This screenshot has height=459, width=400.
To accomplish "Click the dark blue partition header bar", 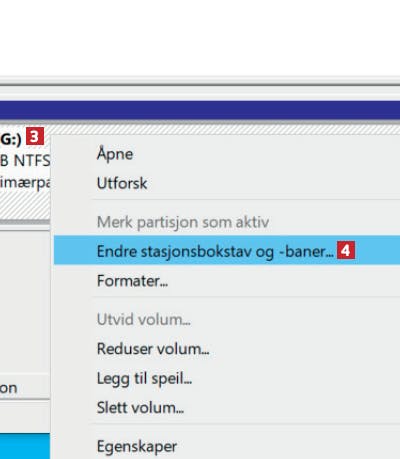I will [200, 110].
